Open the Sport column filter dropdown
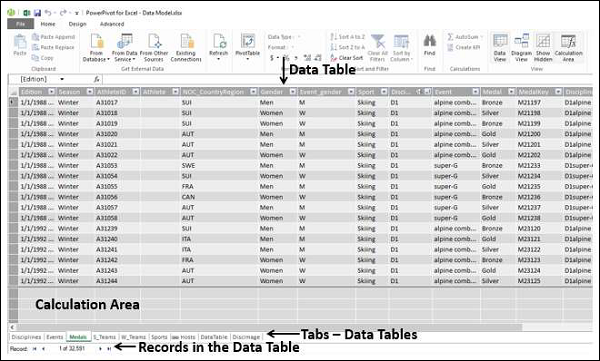The image size is (600, 361). (x=384, y=91)
